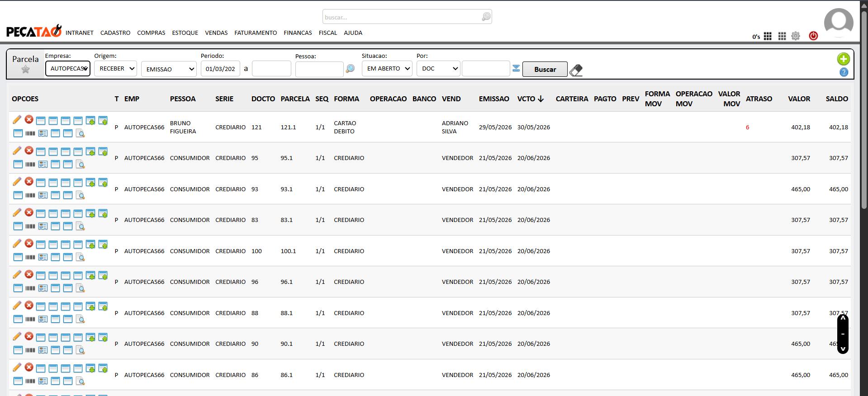Click the Por value input field
The width and height of the screenshot is (868, 396).
[486, 69]
